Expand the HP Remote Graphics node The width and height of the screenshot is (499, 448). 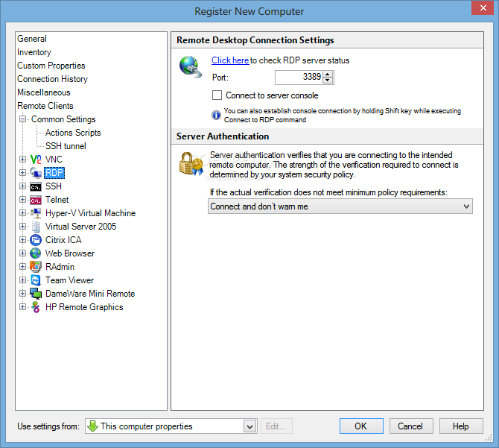coord(22,307)
